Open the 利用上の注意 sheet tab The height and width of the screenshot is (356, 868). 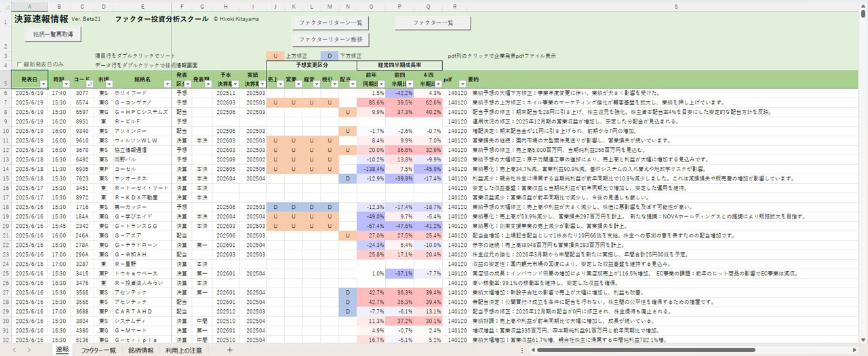point(184,350)
